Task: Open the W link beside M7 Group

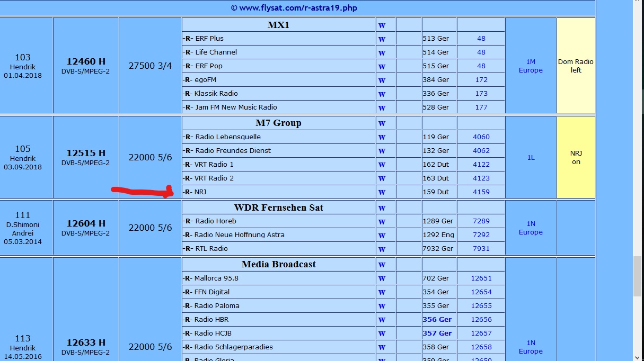Action: [382, 123]
